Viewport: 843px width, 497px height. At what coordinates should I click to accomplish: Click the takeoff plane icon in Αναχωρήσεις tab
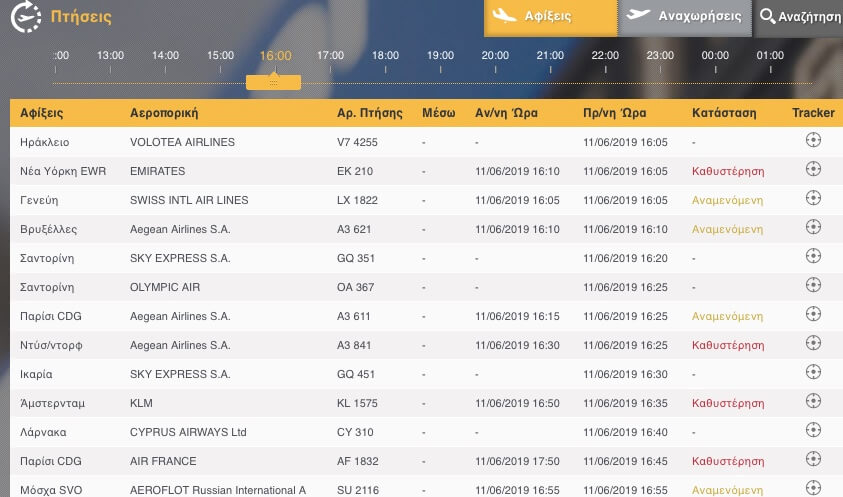pyautogui.click(x=638, y=15)
